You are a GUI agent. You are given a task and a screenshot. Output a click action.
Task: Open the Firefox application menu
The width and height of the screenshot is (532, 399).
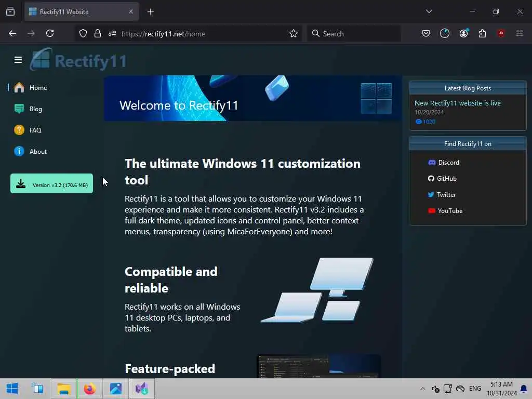click(520, 33)
